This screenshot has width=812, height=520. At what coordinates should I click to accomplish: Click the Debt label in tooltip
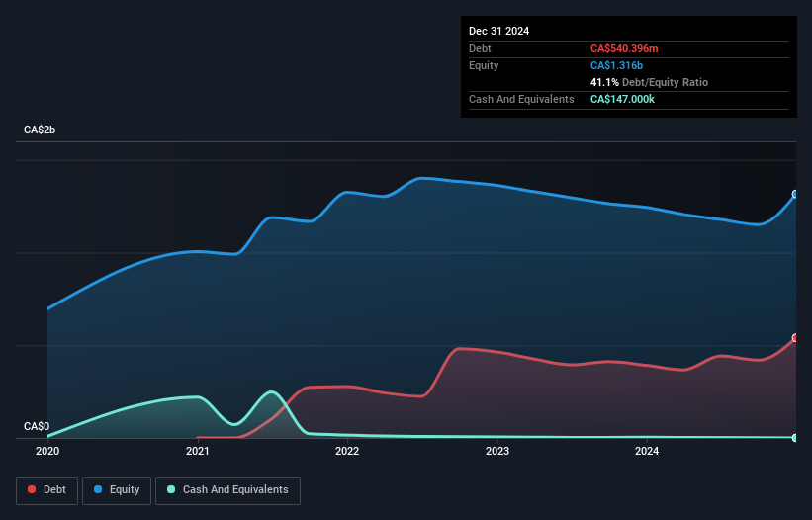click(480, 48)
